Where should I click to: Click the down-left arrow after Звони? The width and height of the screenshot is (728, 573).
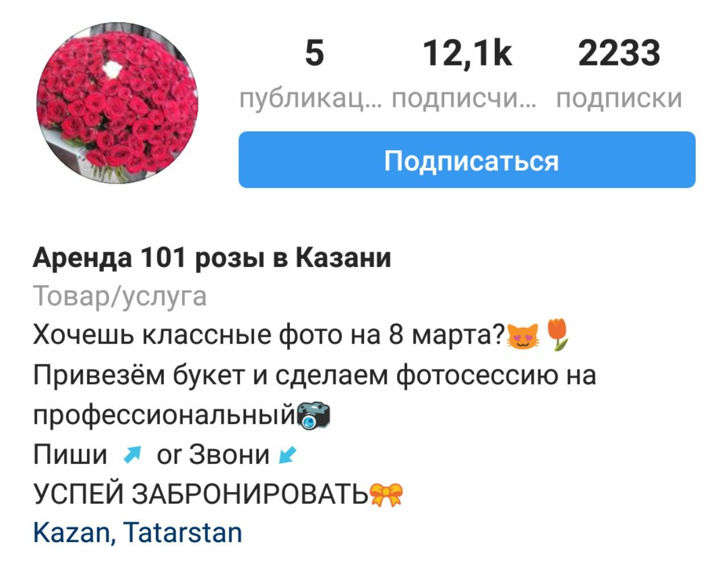click(288, 454)
